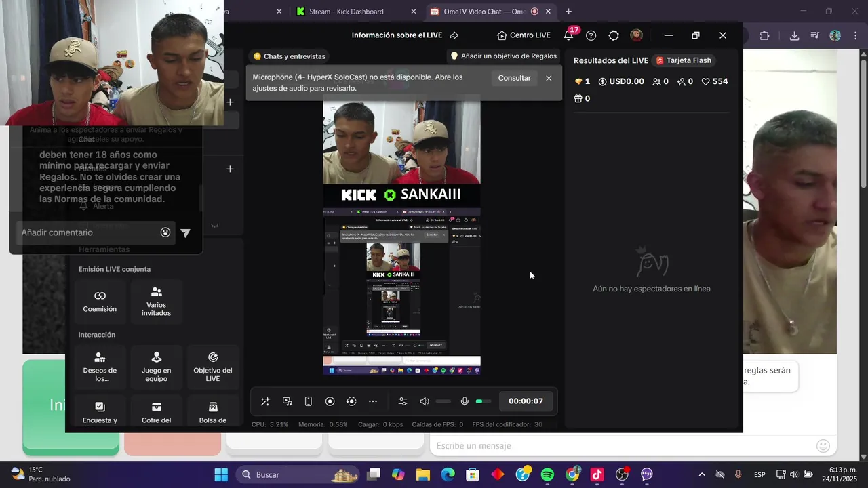The height and width of the screenshot is (488, 868).
Task: Click the record button in LIVE toolbar
Action: 330,401
